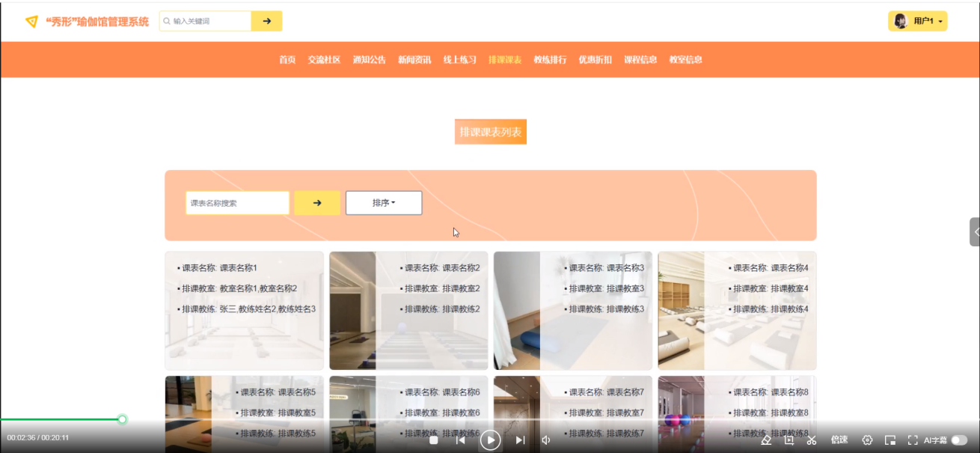Click the 00:02:36 / 00:20:11 time display
Image resolution: width=980 pixels, height=453 pixels.
[38, 437]
